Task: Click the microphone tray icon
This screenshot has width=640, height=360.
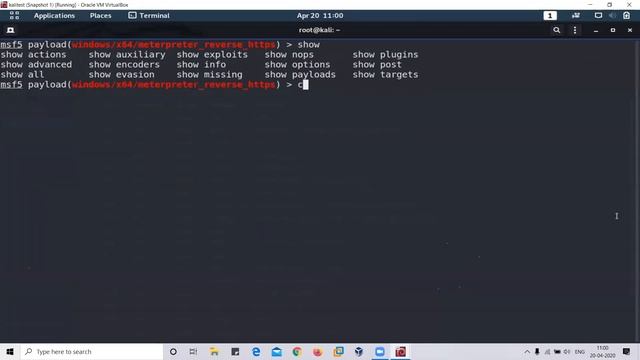Action: tap(537, 351)
